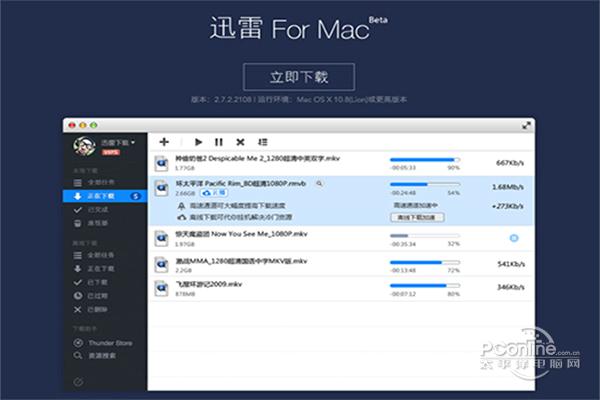Click the +273Kb/s acceleration speed value
Screen dimensions: 600x400
[x=508, y=206]
